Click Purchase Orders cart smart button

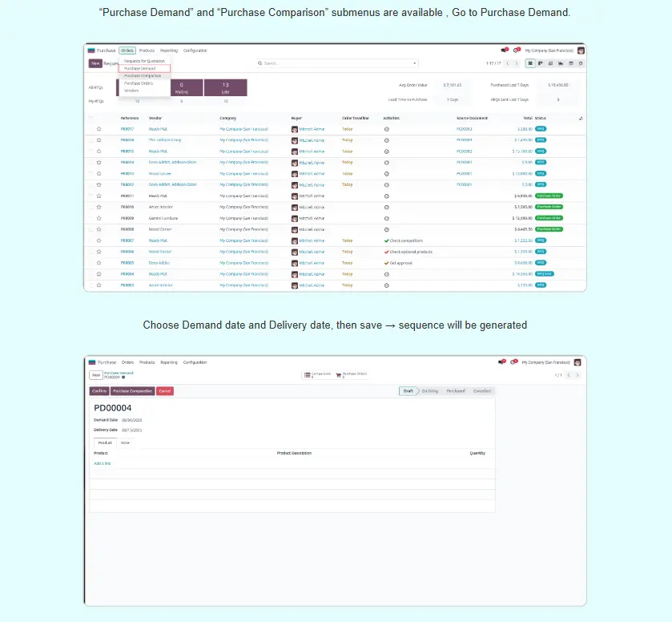point(351,374)
